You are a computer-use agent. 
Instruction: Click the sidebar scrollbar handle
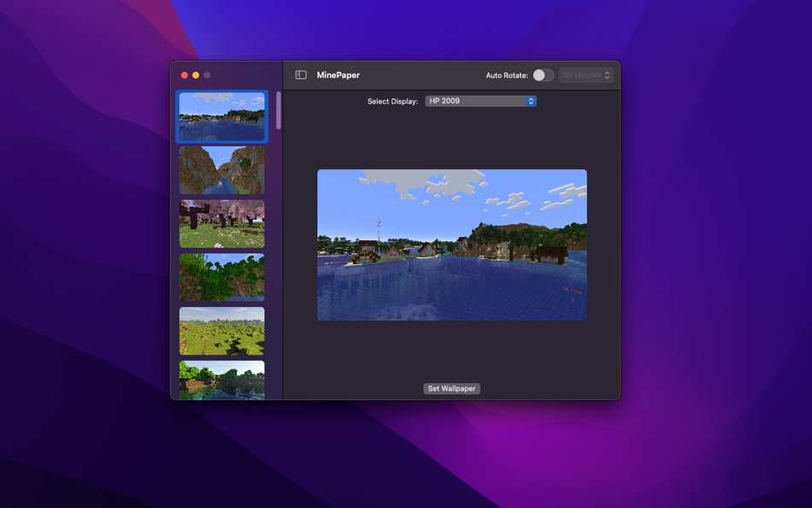point(279,110)
